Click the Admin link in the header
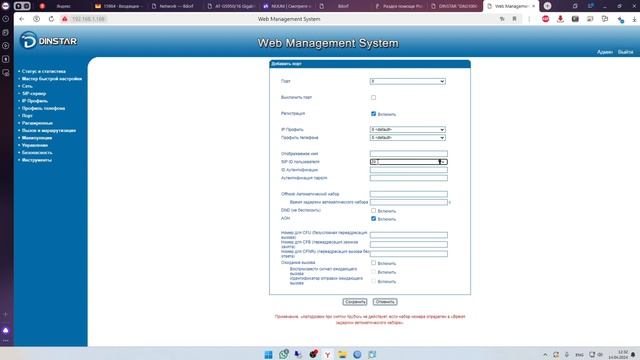Image resolution: width=640 pixels, height=360 pixels. 604,52
